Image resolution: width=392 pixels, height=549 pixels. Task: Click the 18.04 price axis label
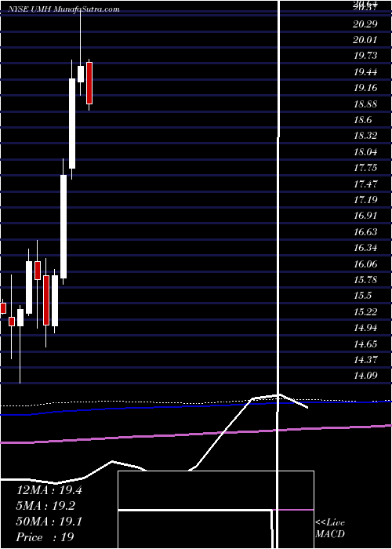(365, 152)
